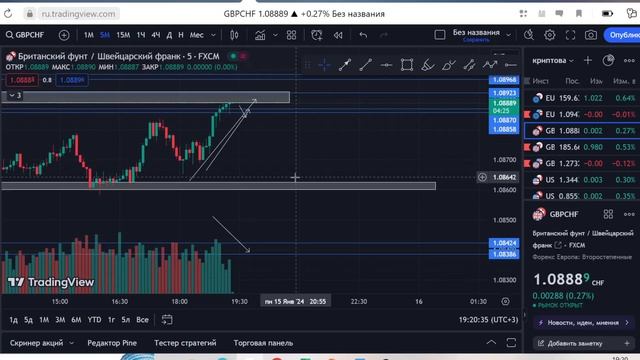Expand the timeframe dropdown after Мес
The height and width of the screenshot is (360, 640).
(x=213, y=36)
